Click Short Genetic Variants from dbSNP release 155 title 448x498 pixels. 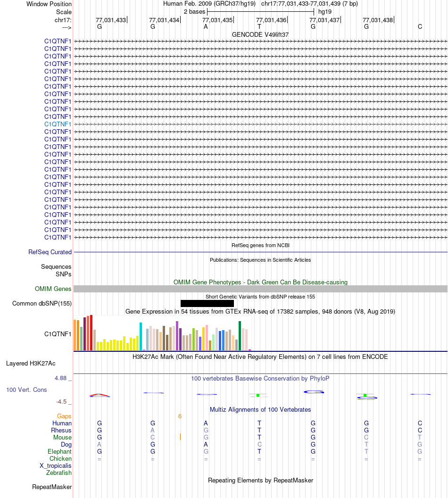pos(260,297)
